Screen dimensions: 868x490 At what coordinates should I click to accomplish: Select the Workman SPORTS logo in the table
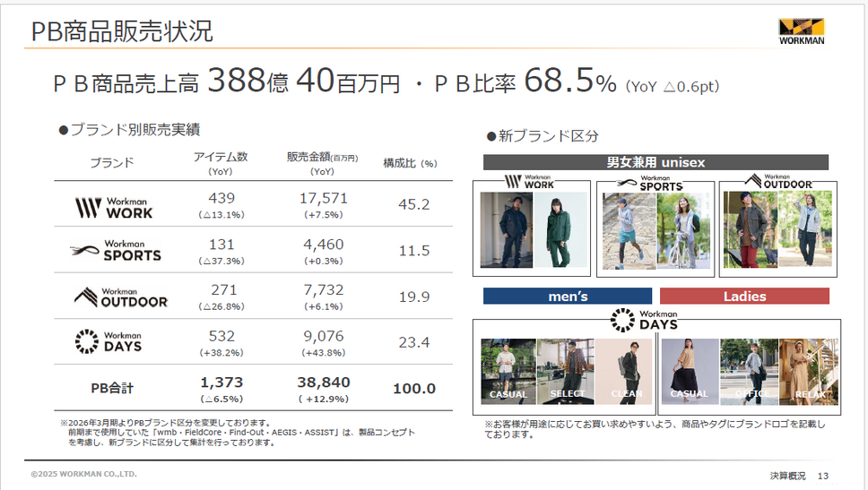(116, 250)
